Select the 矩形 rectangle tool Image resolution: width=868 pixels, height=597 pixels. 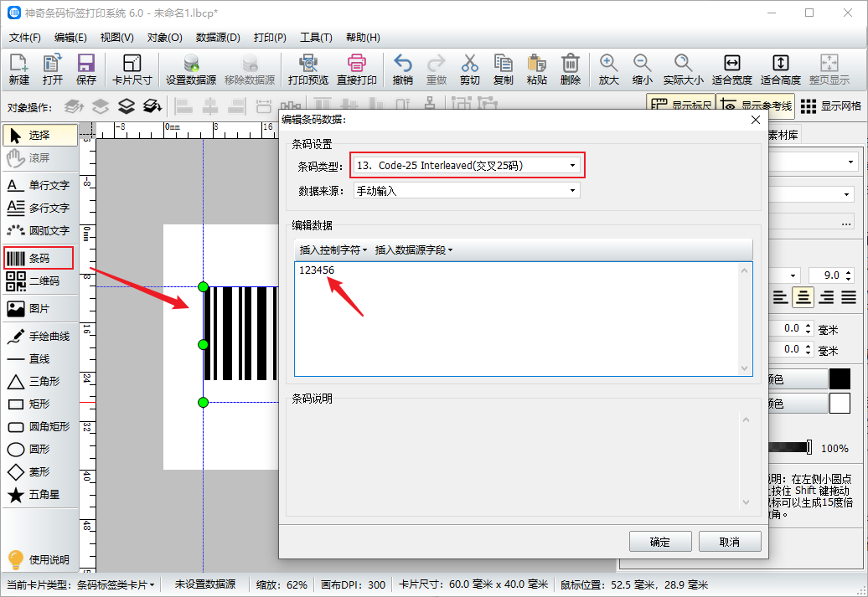[x=40, y=404]
